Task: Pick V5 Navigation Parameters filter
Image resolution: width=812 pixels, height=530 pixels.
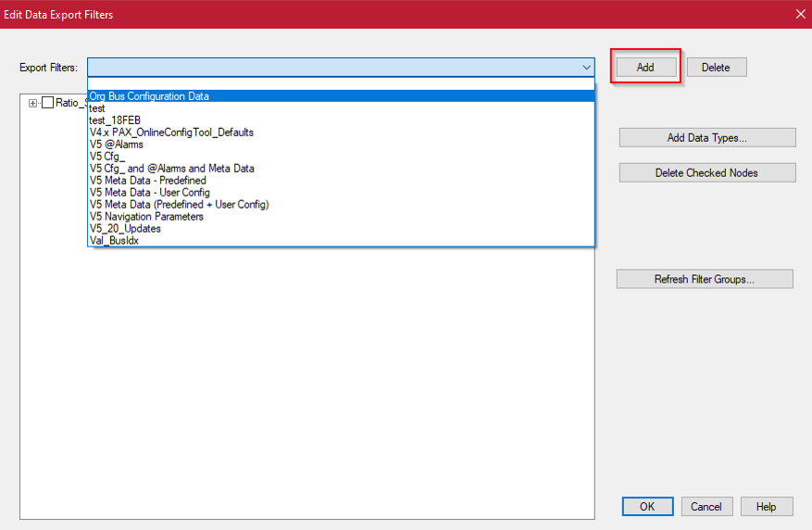Action: [x=342, y=217]
